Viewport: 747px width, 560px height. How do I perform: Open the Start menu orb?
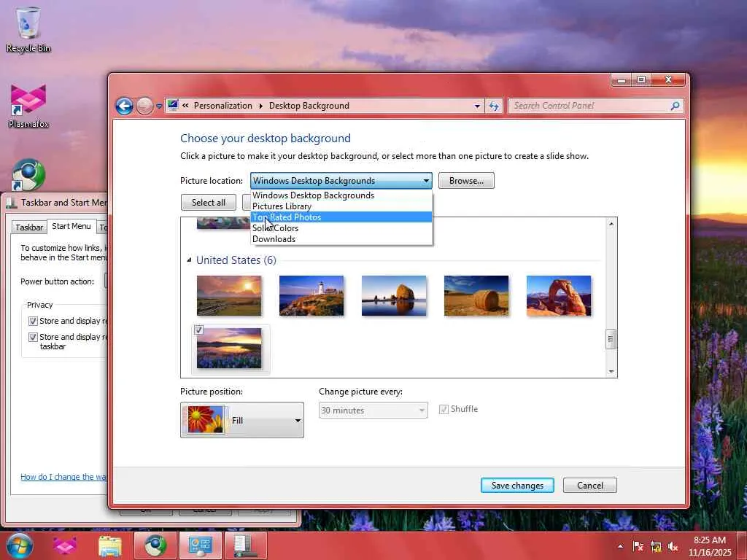point(18,545)
